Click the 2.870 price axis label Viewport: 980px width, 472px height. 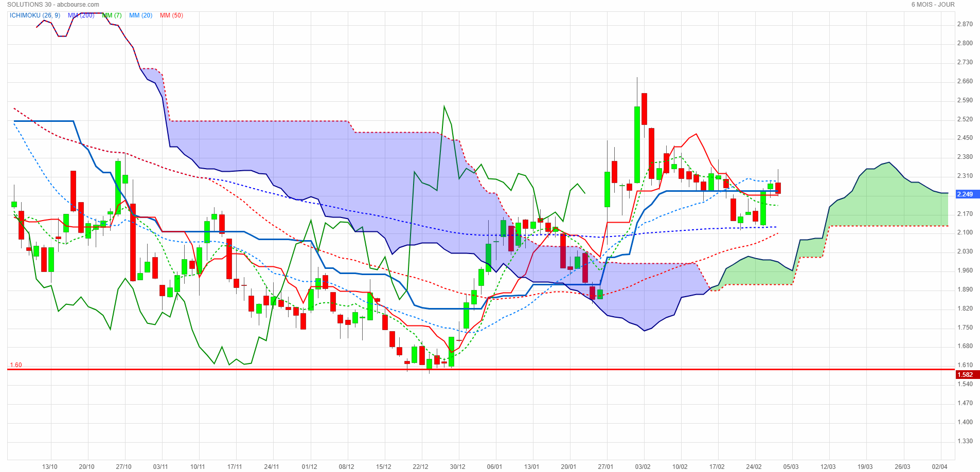coord(965,24)
